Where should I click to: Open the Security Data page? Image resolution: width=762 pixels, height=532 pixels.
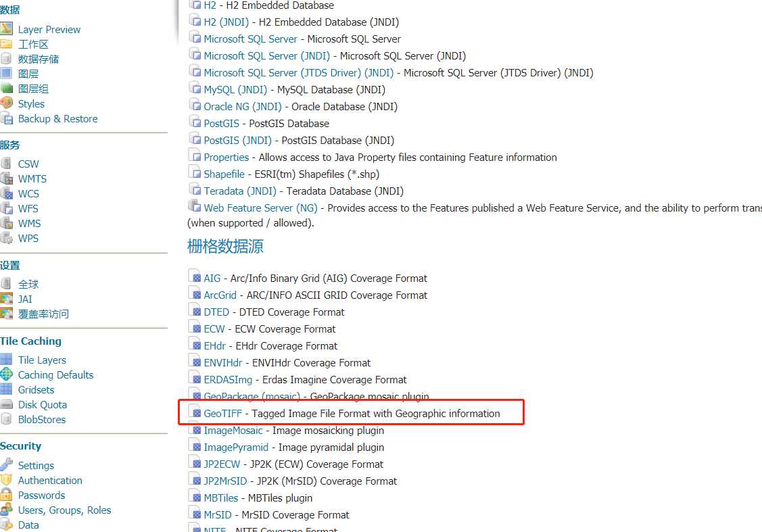pyautogui.click(x=28, y=525)
